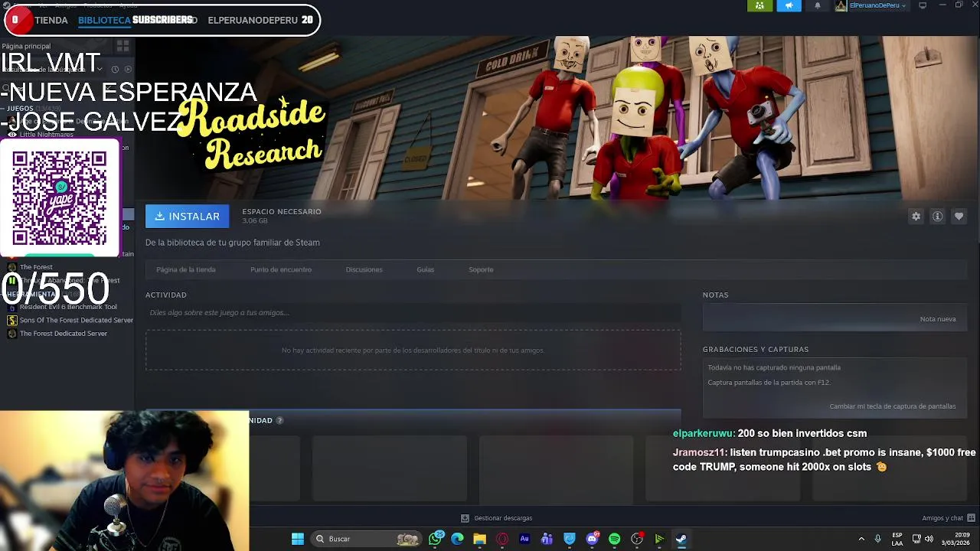
Task: Open help for community section
Action: (x=279, y=420)
